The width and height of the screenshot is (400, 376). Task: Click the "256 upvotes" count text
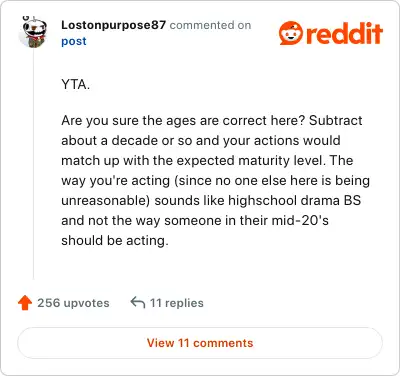click(x=73, y=303)
